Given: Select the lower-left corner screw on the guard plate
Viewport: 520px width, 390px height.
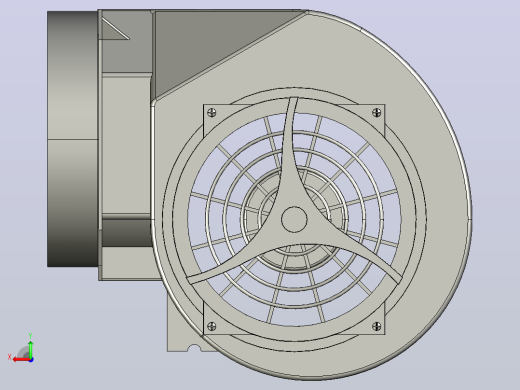Looking at the screenshot, I should tap(212, 326).
